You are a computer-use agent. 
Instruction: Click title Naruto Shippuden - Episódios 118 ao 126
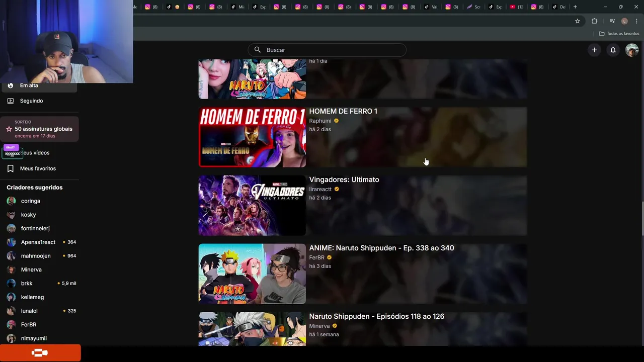tap(376, 316)
